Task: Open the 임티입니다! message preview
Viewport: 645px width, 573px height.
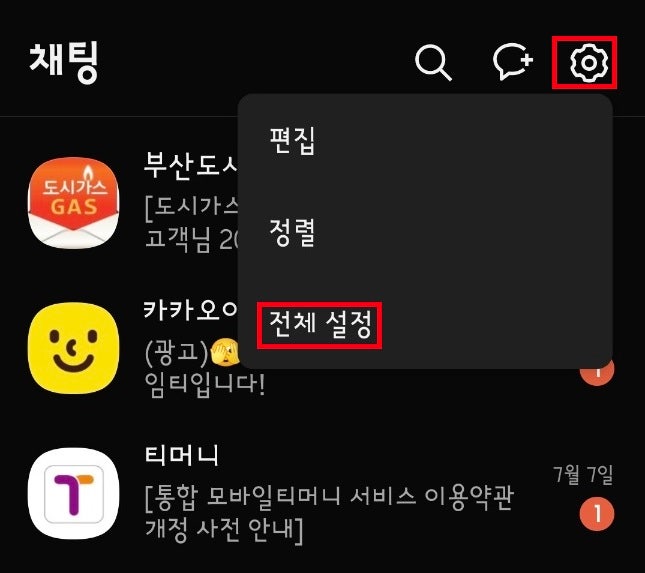Action: [205, 387]
